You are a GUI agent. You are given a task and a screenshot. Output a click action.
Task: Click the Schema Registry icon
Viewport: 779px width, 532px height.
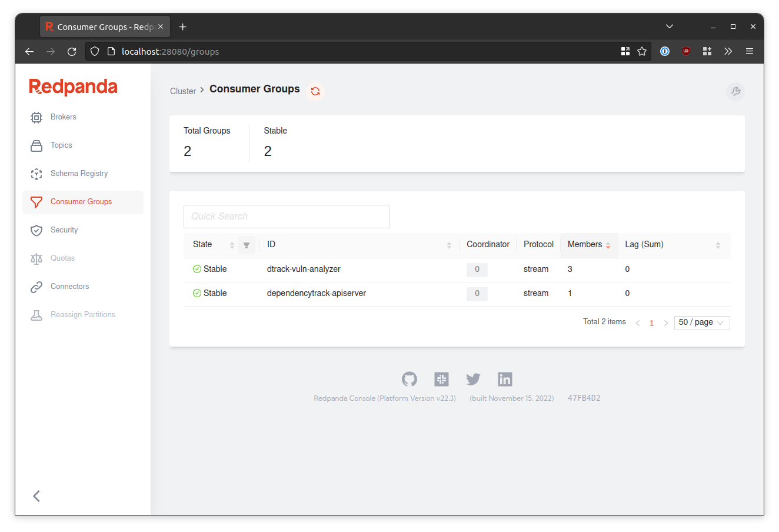pos(36,174)
